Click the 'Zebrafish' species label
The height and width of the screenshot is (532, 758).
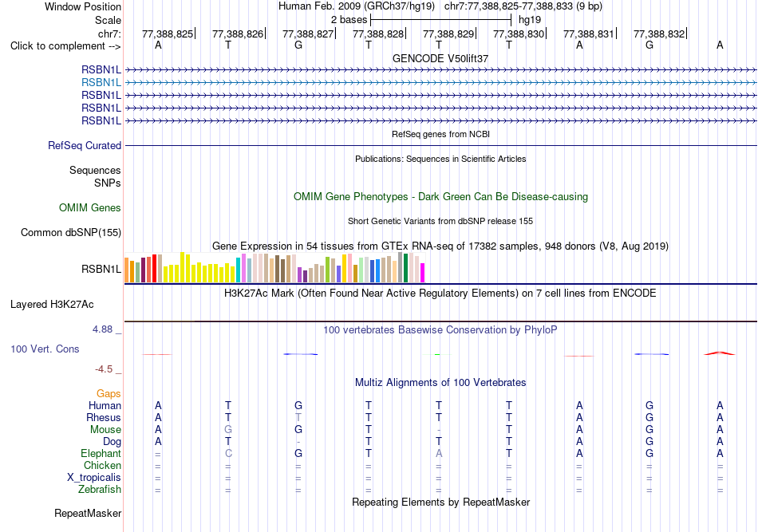[x=100, y=490]
